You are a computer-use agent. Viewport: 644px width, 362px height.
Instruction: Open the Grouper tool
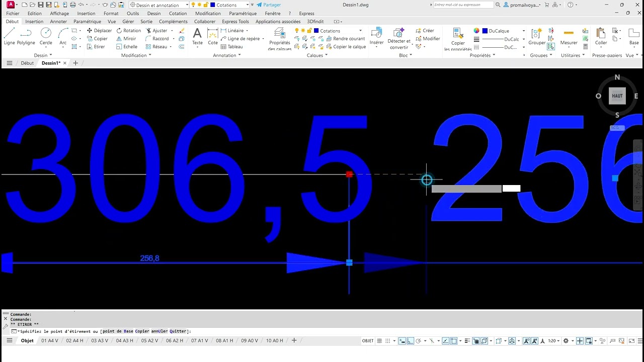coord(537,36)
